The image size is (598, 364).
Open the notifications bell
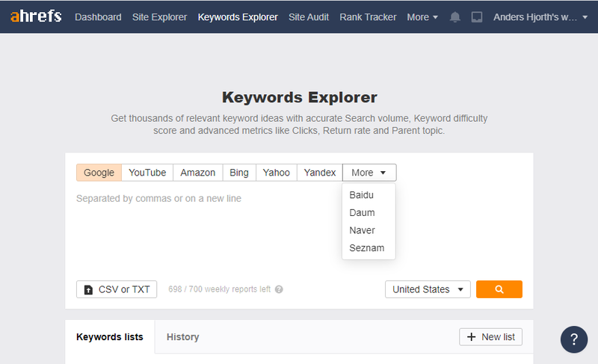454,17
